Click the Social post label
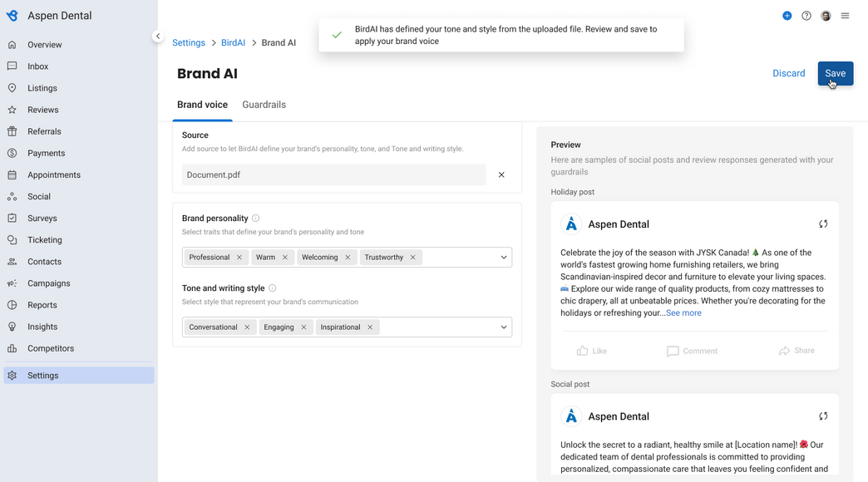Image resolution: width=868 pixels, height=482 pixels. [570, 384]
